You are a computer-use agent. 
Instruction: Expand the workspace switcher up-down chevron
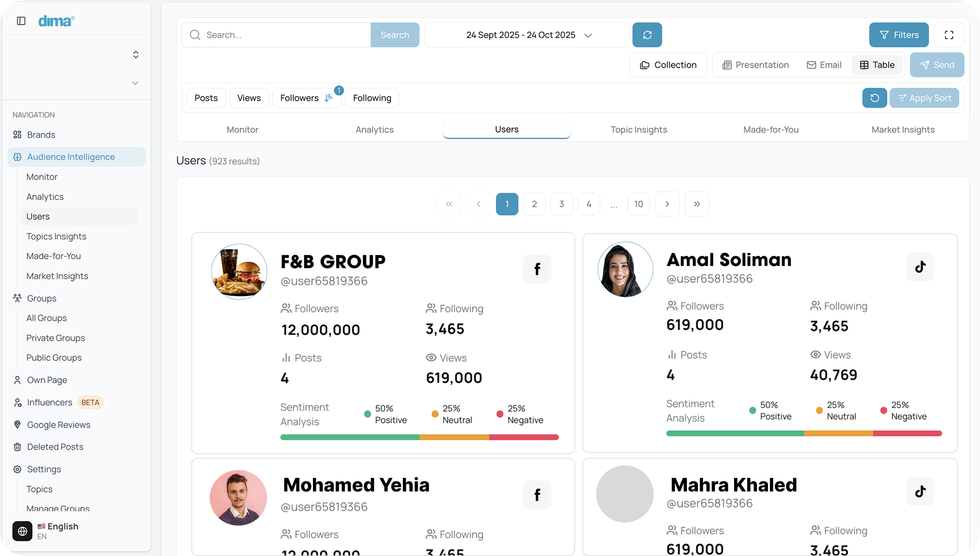136,55
